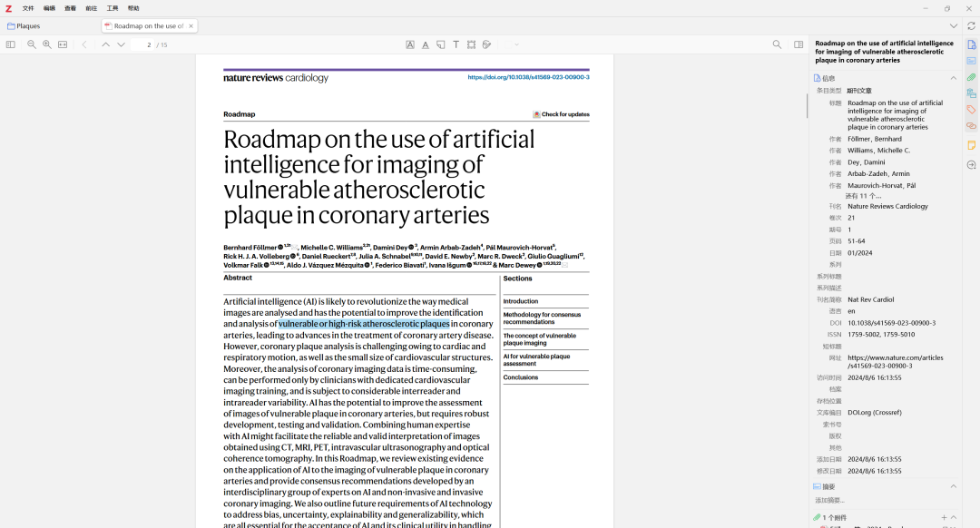Viewport: 980px width, 528px height.
Task: Collapse the 摘要 abstract section
Action: pyautogui.click(x=954, y=486)
